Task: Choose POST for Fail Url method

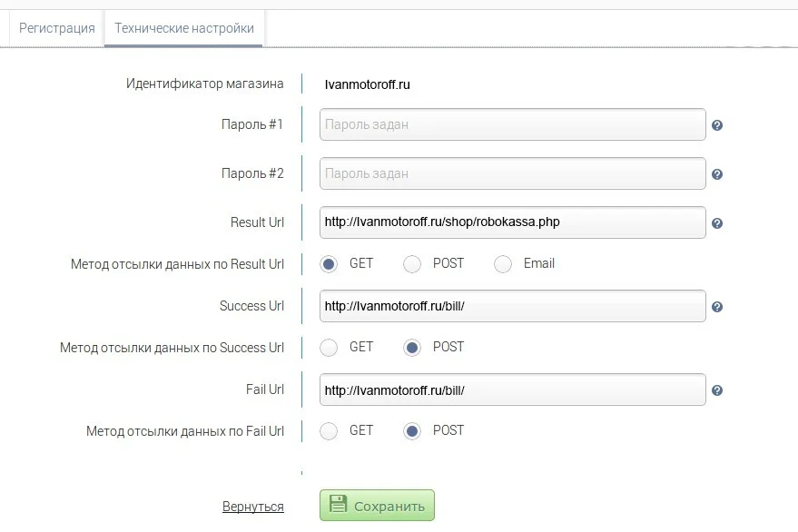Action: tap(412, 431)
